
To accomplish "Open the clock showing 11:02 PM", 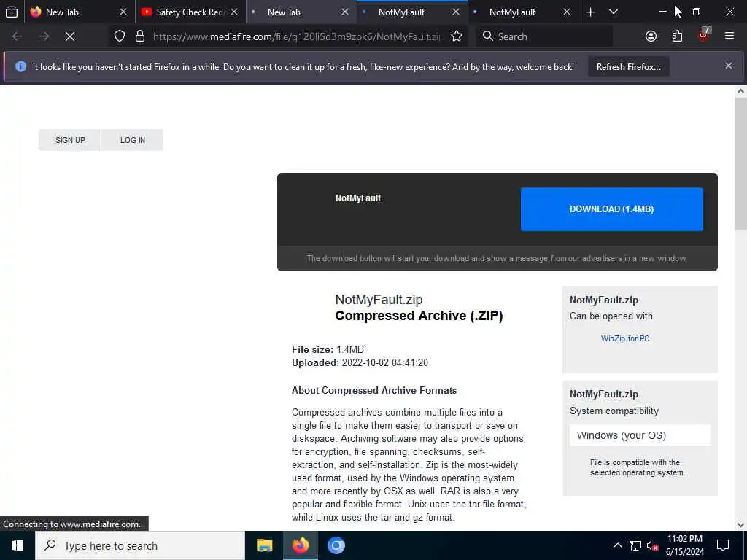I will [684, 545].
